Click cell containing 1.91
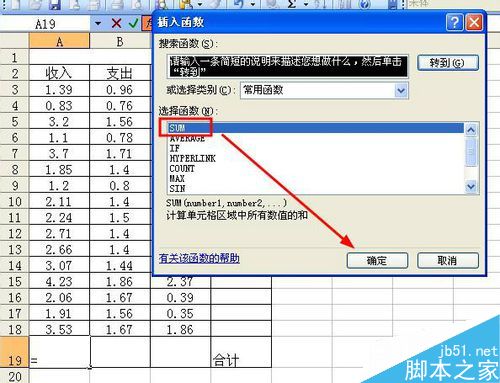 (x=59, y=313)
